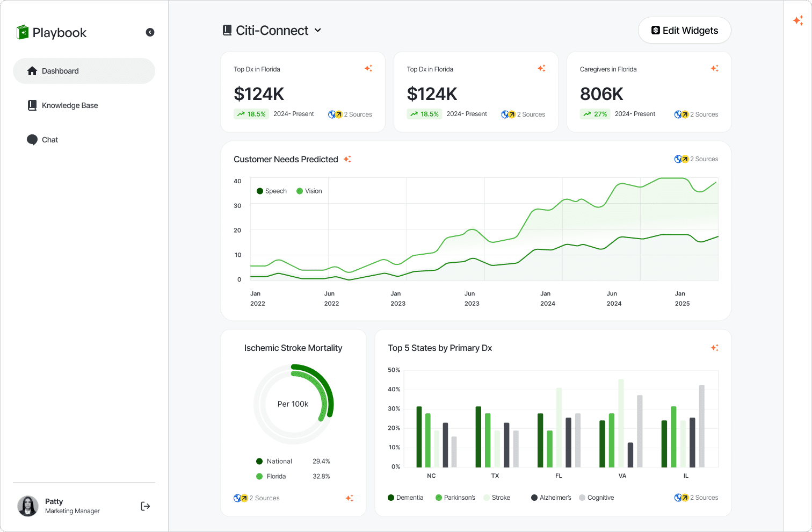
Task: Click sparkle icon on second Top Dx card
Action: (541, 68)
